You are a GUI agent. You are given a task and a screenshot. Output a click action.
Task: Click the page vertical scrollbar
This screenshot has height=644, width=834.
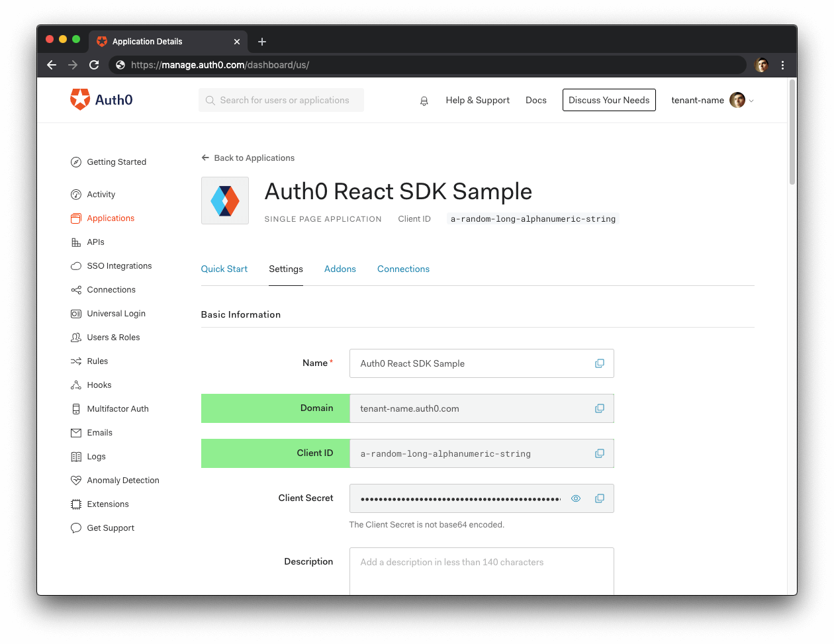coord(792,132)
